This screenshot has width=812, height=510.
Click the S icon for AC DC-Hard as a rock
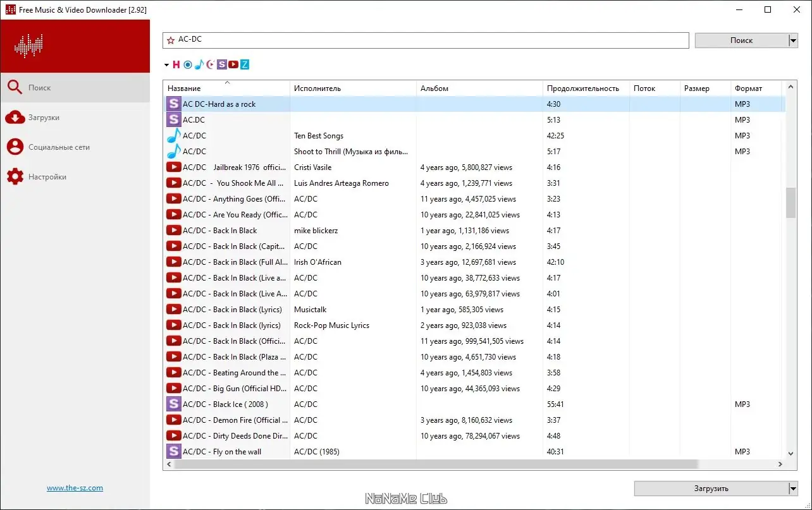tap(173, 104)
